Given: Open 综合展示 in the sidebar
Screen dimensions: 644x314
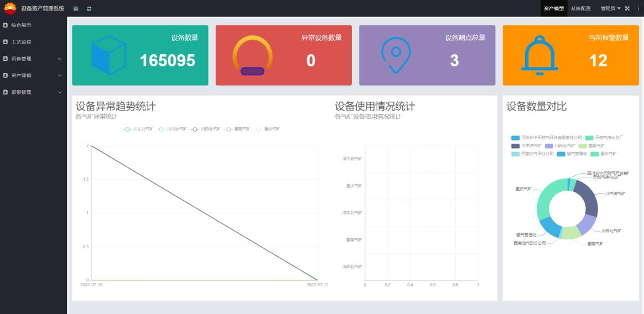Looking at the screenshot, I should pos(22,25).
